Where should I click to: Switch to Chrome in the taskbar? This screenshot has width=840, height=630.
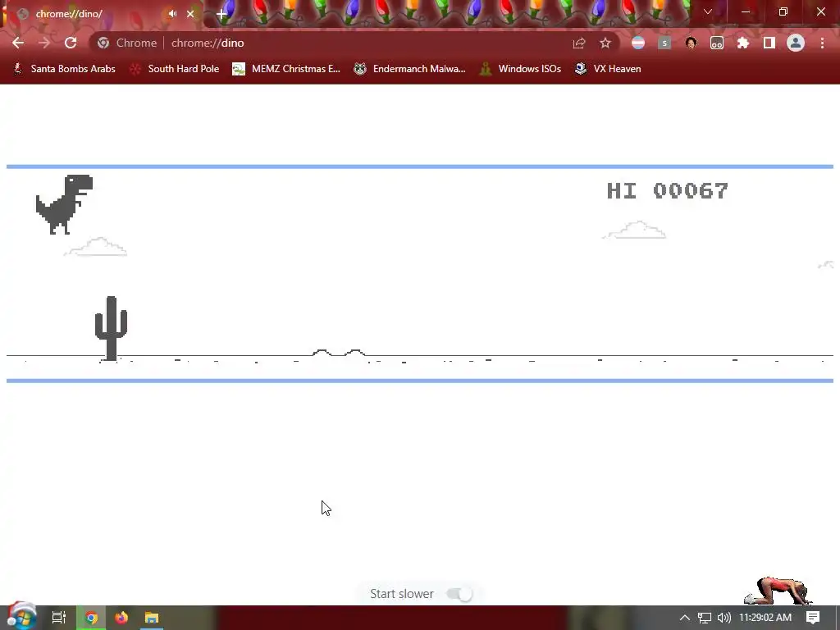(x=91, y=618)
